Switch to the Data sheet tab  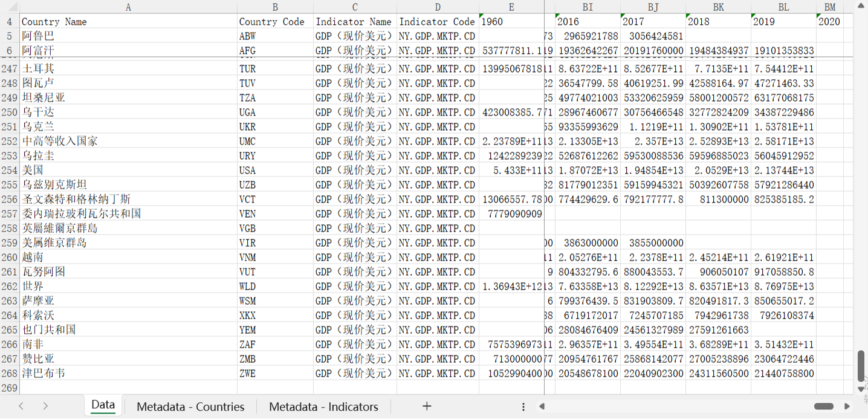[103, 405]
